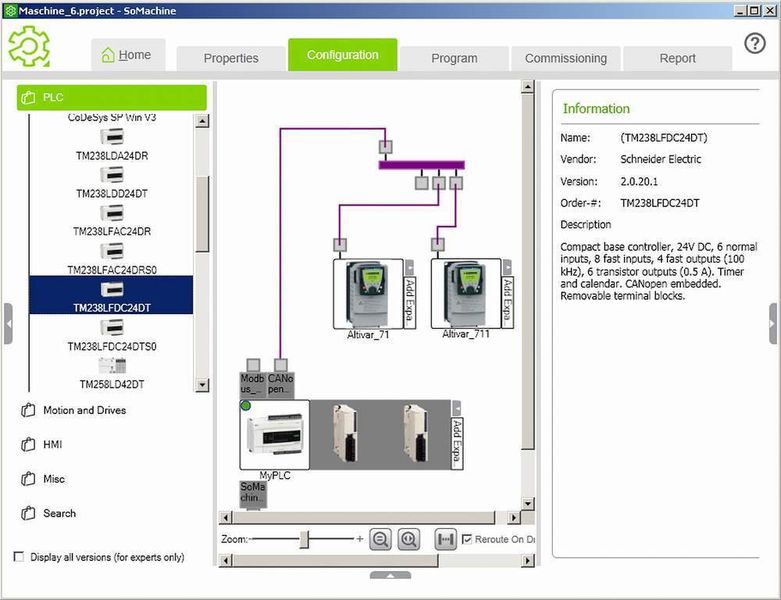Collapse the left side panel handle
This screenshot has height=600, width=781.
pos(8,324)
